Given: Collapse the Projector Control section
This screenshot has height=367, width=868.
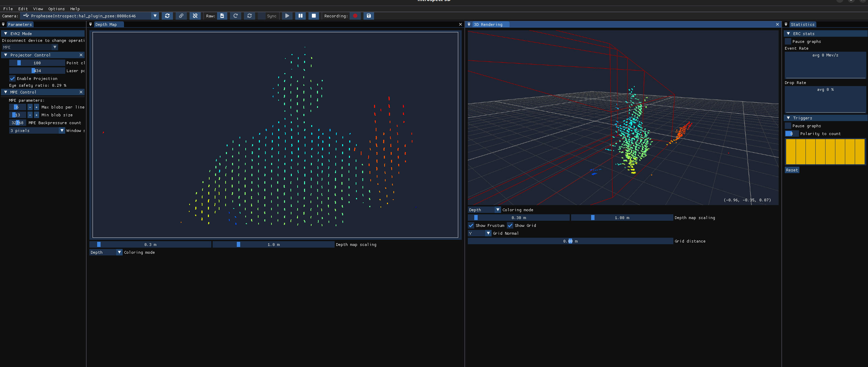Looking at the screenshot, I should coord(6,55).
